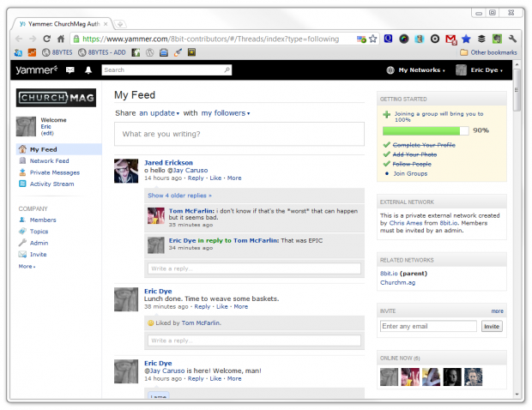
Task: Open the Join Groups link
Action: pyautogui.click(x=410, y=173)
